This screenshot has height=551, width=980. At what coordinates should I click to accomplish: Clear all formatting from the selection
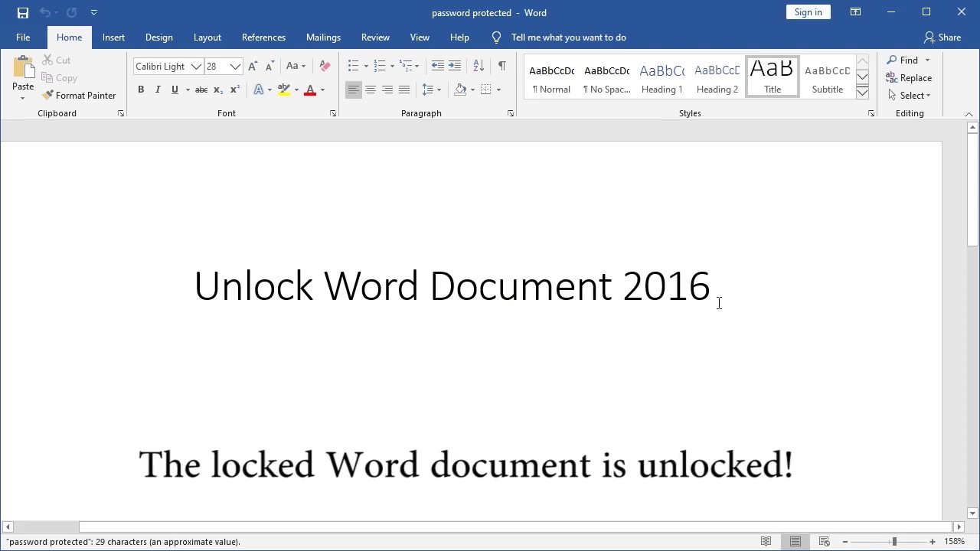click(x=325, y=67)
